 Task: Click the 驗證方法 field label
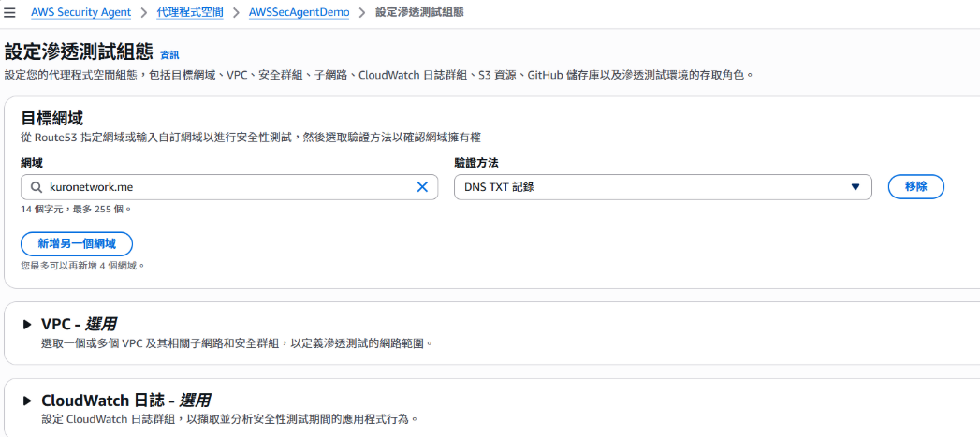(476, 163)
